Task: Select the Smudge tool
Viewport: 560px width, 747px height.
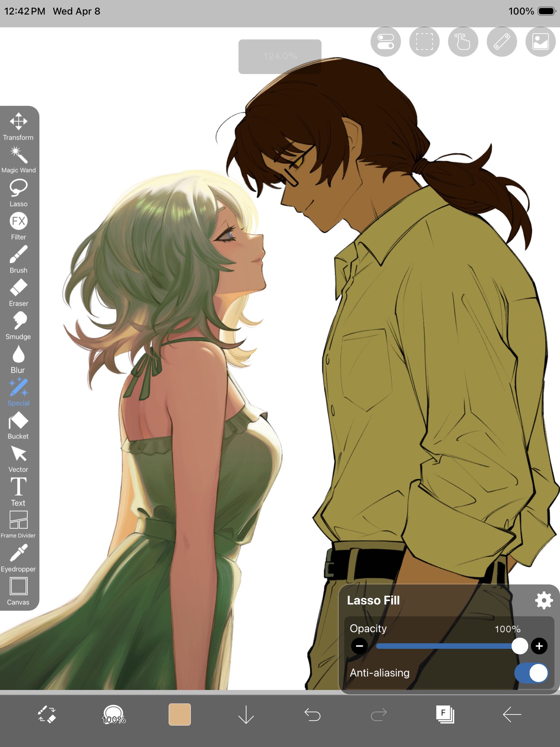Action: coord(18,326)
